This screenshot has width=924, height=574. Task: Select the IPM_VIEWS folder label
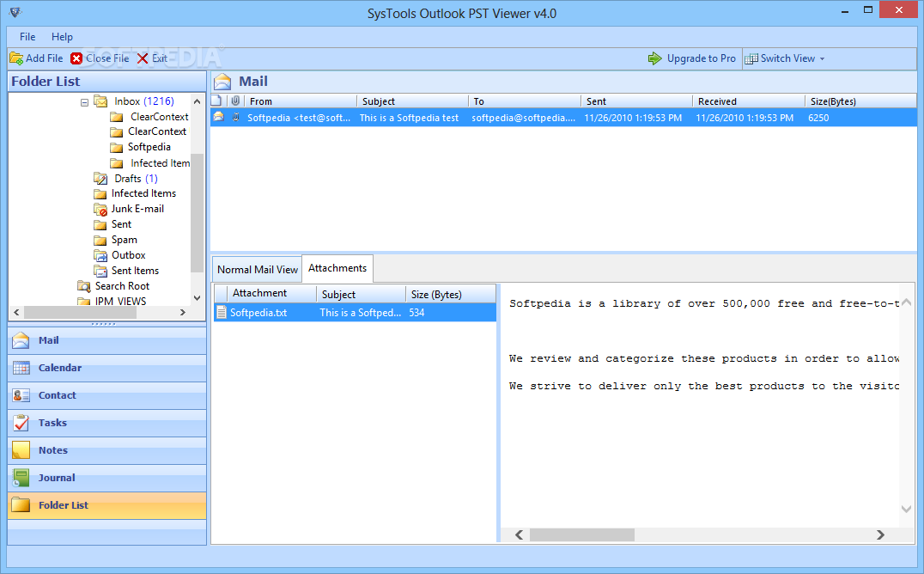pyautogui.click(x=120, y=301)
